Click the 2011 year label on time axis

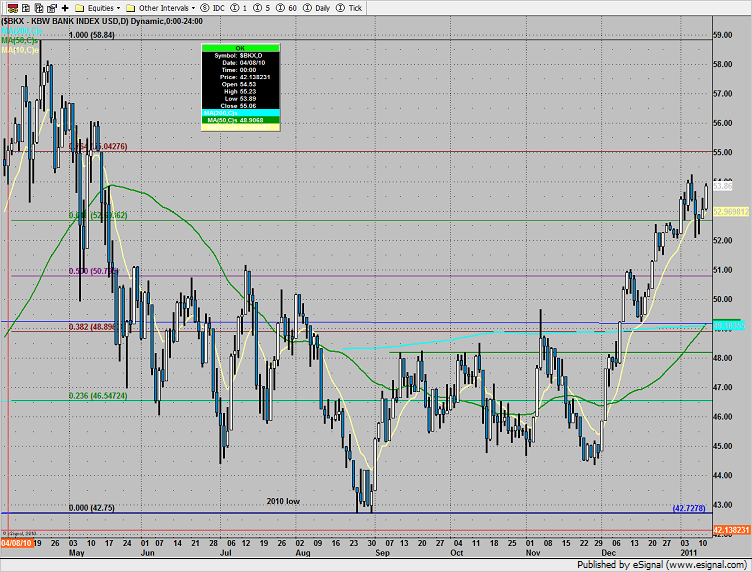tap(688, 553)
